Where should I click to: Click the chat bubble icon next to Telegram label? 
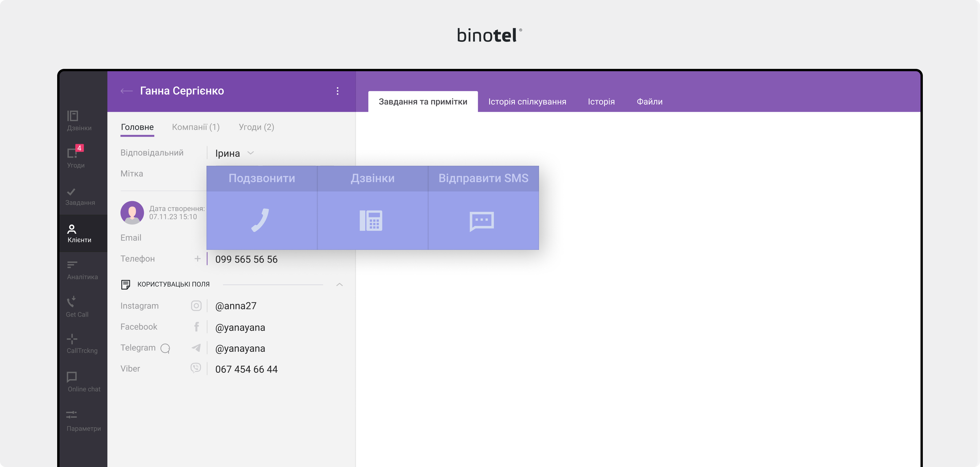(x=165, y=348)
